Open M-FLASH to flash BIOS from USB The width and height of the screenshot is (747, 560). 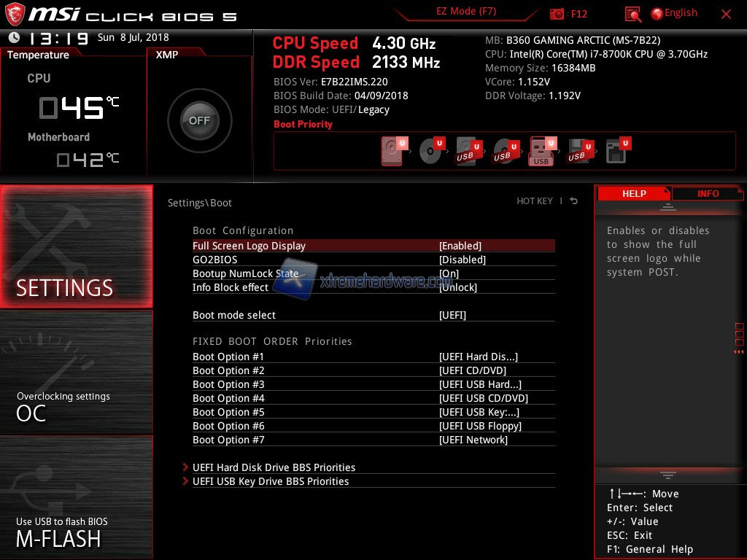click(77, 531)
